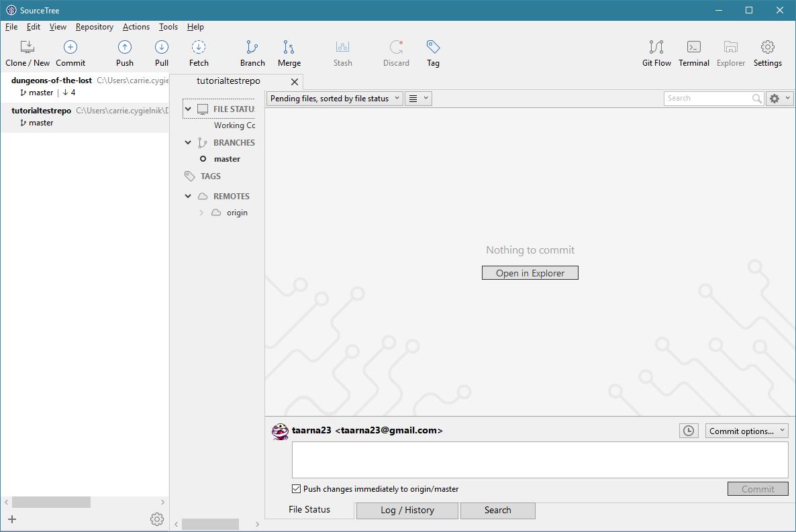Screen dimensions: 796x532
Task: Open commit history clock icon
Action: [x=689, y=431]
